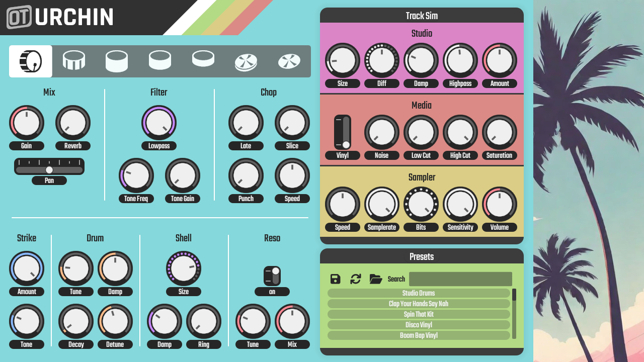This screenshot has width=644, height=362.
Task: Select the snare drum voice icon
Action: click(x=73, y=61)
